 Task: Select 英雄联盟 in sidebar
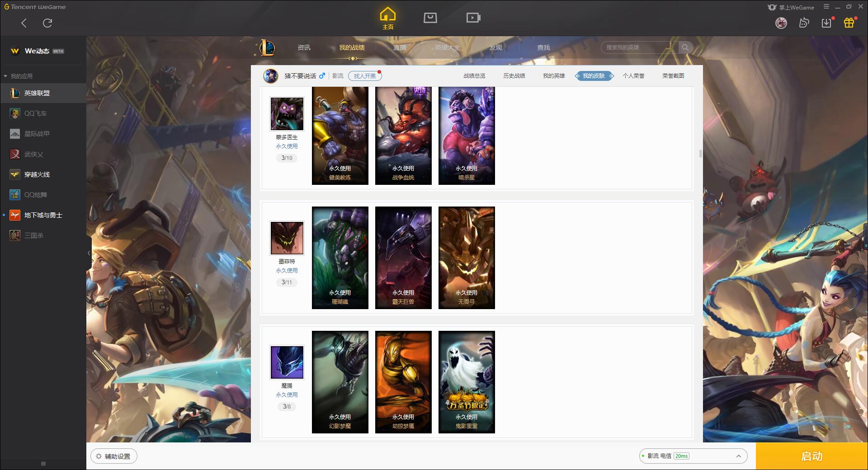pyautogui.click(x=43, y=93)
